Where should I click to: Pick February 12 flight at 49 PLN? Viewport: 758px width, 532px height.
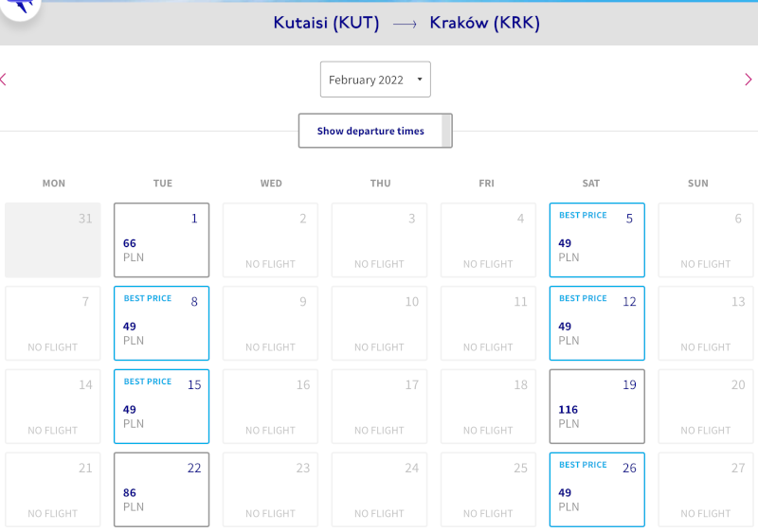click(x=597, y=323)
